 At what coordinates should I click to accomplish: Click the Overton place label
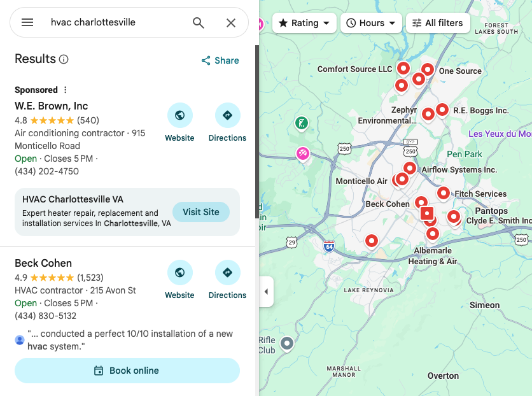pyautogui.click(x=443, y=376)
